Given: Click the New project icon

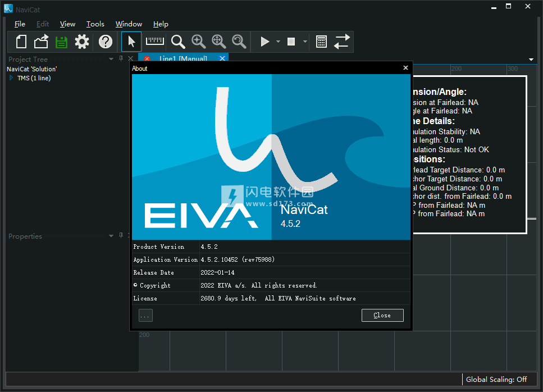Looking at the screenshot, I should click(21, 42).
